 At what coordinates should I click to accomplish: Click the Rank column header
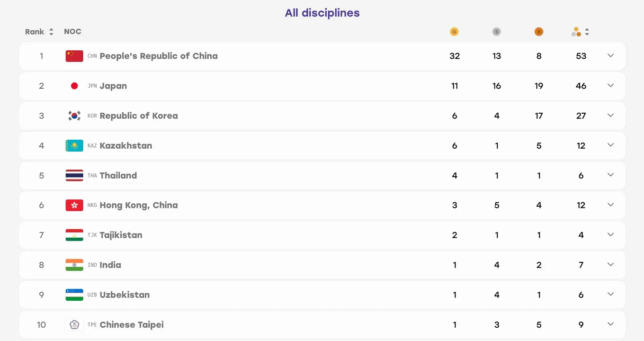click(35, 32)
